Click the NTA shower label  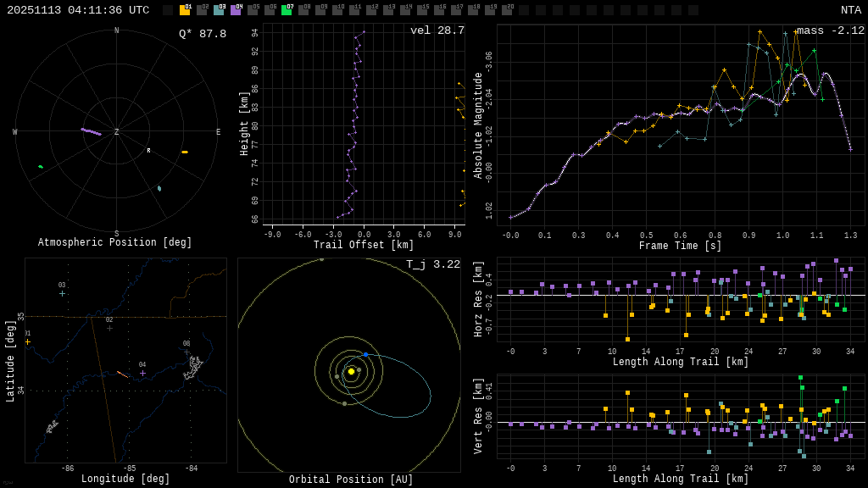coord(850,10)
